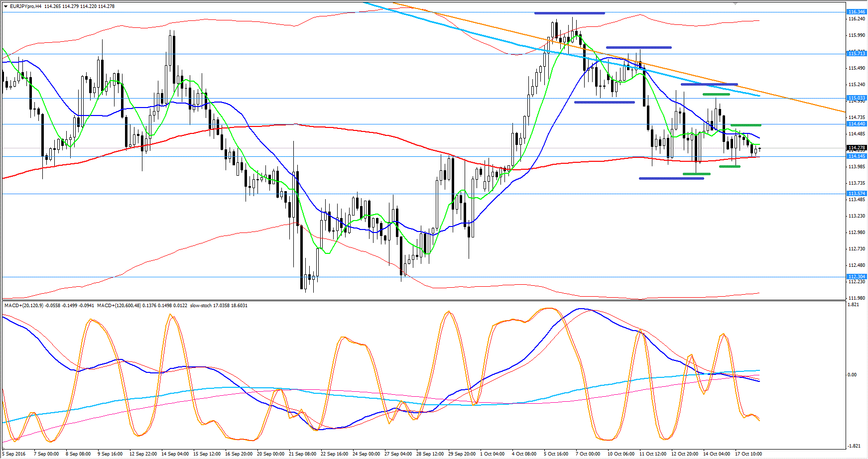
Task: Click the 7 Sep 00:00 time axis label
Action: (46, 454)
